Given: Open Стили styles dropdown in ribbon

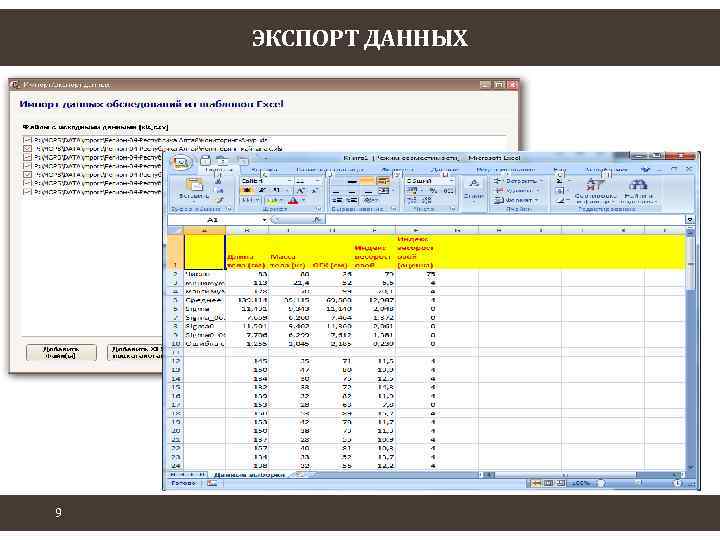Looking at the screenshot, I should pos(474,189).
